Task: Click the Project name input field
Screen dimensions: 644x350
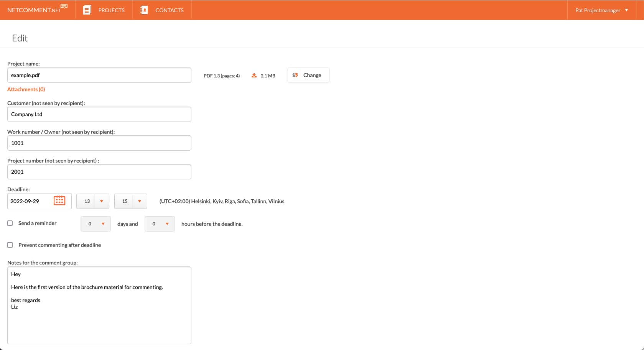Action: coord(99,75)
